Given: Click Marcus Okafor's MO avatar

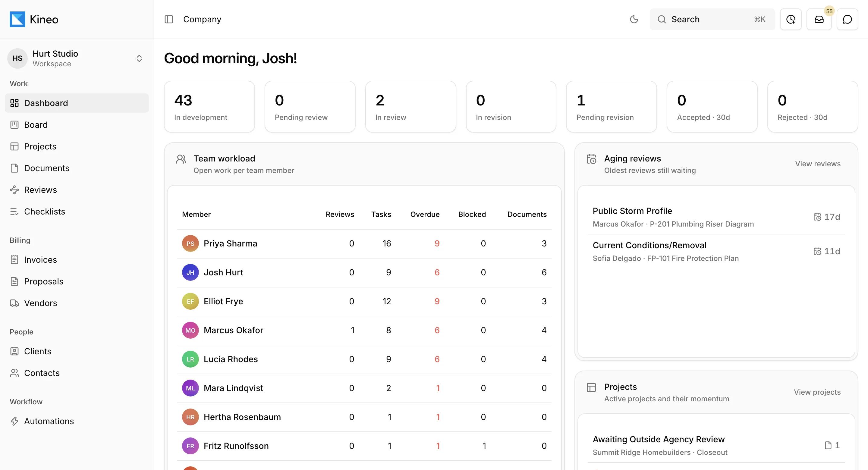Looking at the screenshot, I should point(190,331).
